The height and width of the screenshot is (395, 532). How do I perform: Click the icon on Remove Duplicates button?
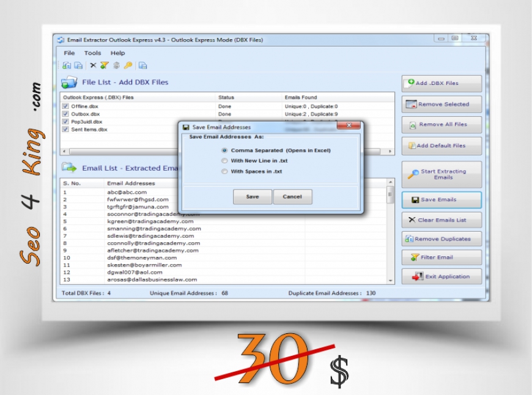pyautogui.click(x=409, y=239)
